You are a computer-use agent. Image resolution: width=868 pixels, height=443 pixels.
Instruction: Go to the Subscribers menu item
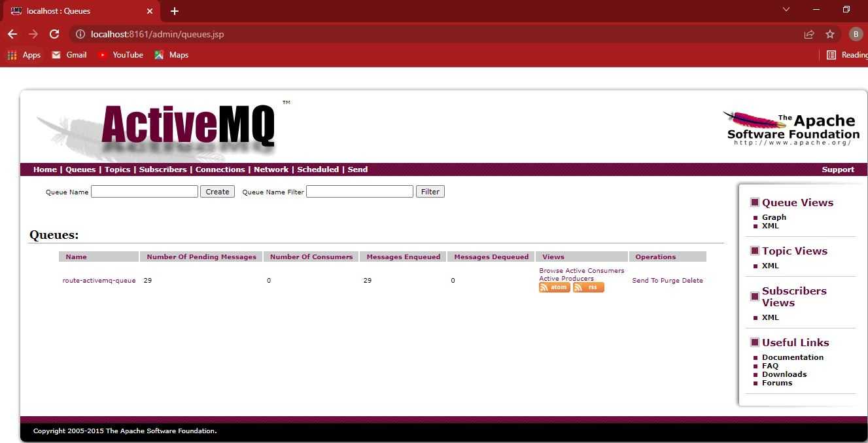coord(163,169)
